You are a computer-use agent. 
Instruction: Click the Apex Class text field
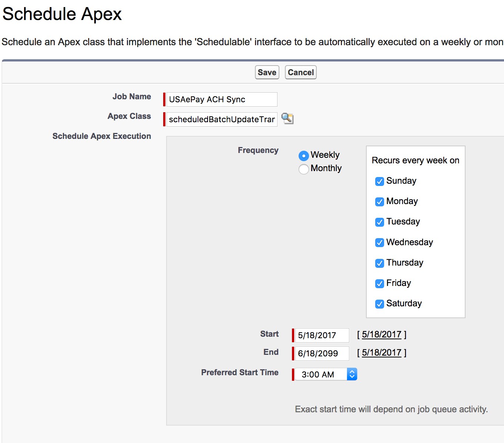point(222,119)
